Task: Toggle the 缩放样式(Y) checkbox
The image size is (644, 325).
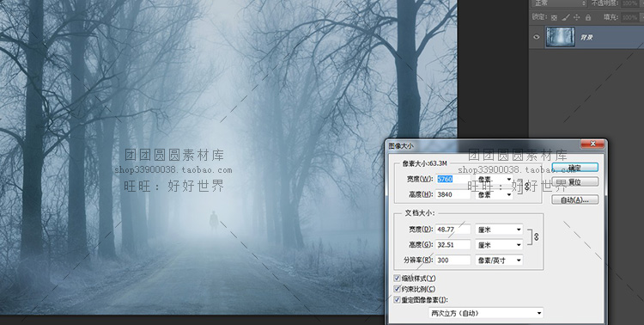Action: coord(397,279)
